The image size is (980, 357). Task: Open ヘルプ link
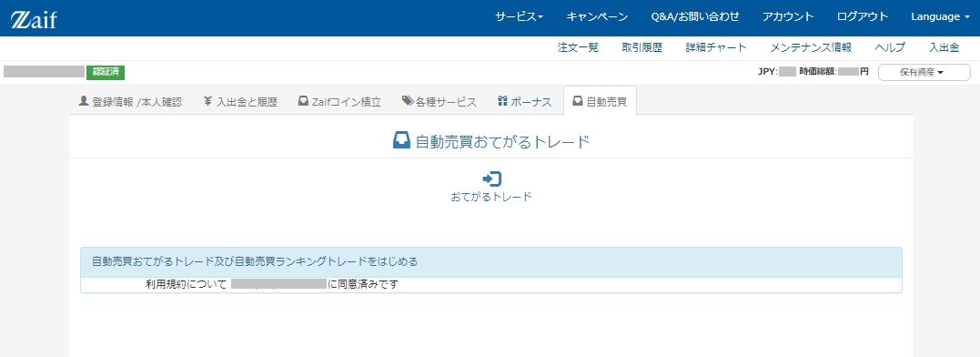pyautogui.click(x=890, y=47)
